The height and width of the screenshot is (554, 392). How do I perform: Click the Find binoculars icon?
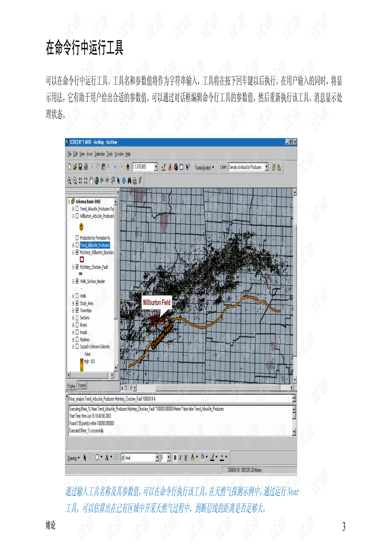click(x=129, y=180)
